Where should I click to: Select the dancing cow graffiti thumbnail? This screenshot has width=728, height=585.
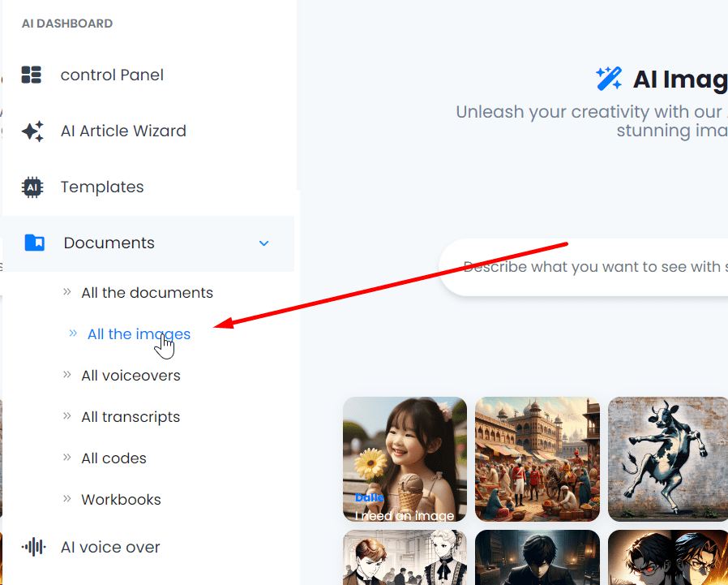pos(667,458)
